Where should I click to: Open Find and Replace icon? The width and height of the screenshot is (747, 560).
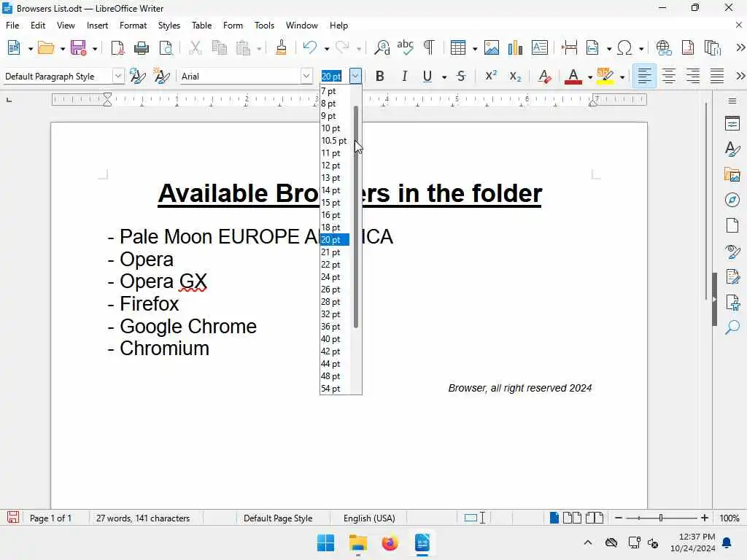382,47
